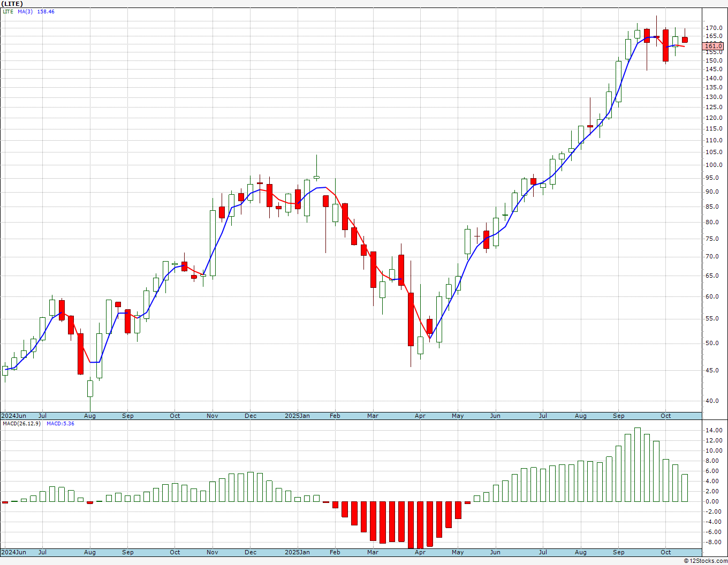The image size is (728, 565).
Task: Click the 165.0 price axis label
Action: (714, 36)
